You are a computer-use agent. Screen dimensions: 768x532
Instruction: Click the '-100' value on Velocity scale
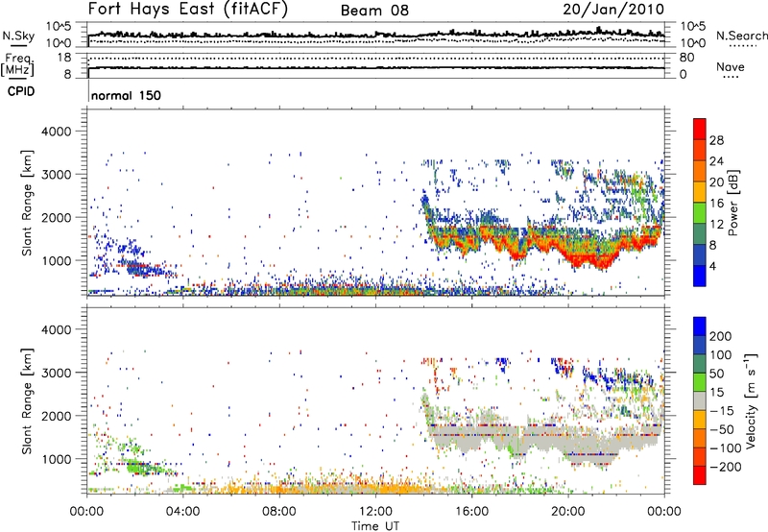point(724,447)
